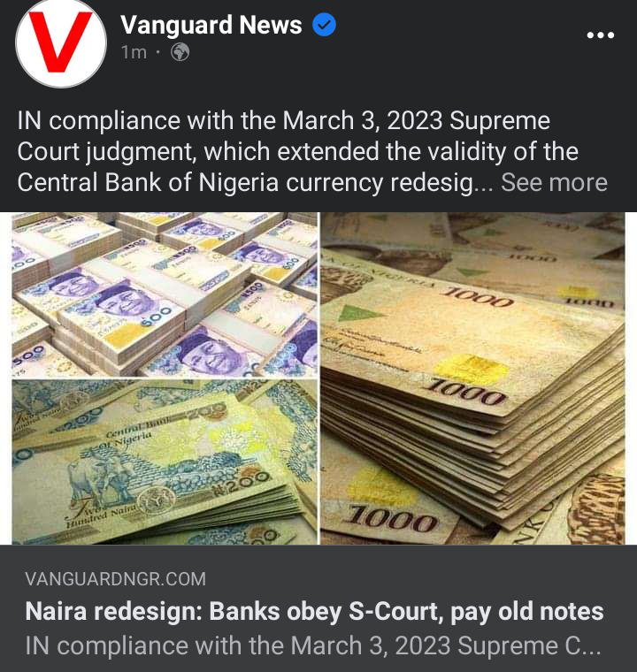The image size is (637, 672).
Task: Expand the post with See more
Action: pos(554,182)
